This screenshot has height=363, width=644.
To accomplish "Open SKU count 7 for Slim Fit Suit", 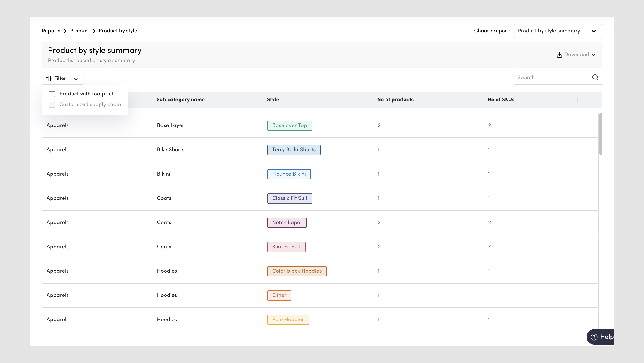I will [489, 247].
